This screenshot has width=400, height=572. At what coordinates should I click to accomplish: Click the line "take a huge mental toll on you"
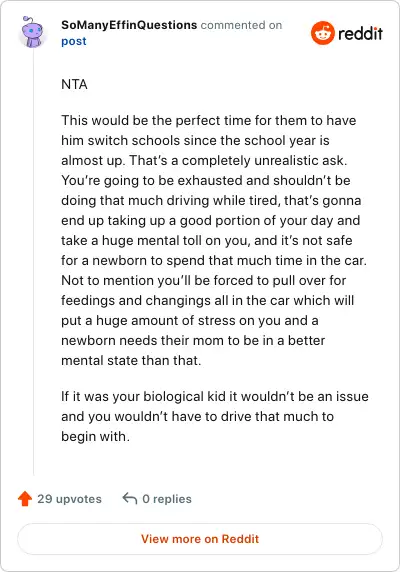(207, 240)
